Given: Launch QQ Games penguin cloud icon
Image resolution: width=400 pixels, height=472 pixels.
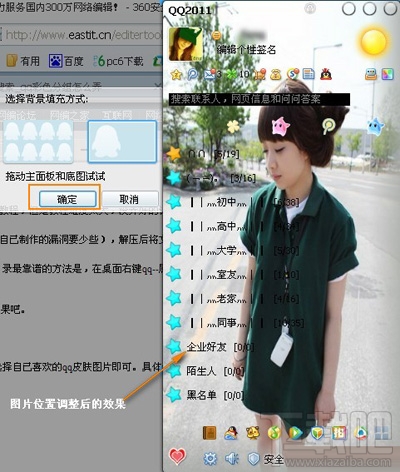Looking at the screenshot, I should tap(231, 433).
